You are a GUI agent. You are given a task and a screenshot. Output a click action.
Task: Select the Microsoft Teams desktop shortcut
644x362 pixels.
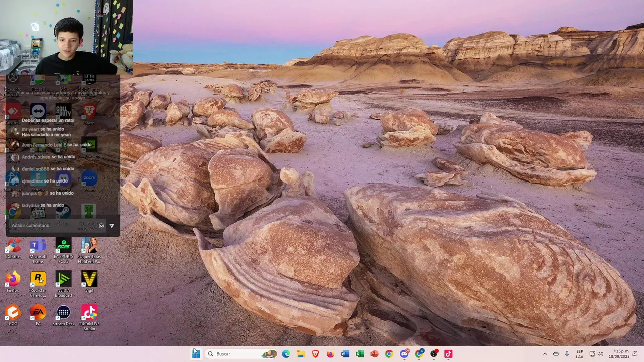tap(38, 251)
